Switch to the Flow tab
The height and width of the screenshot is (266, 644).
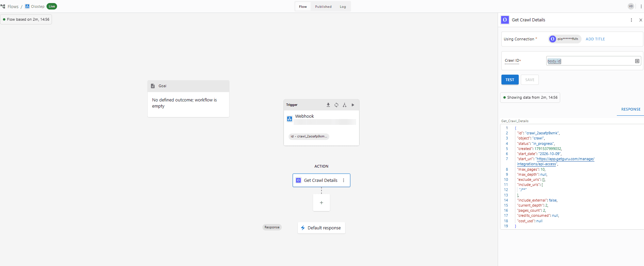[x=303, y=6]
